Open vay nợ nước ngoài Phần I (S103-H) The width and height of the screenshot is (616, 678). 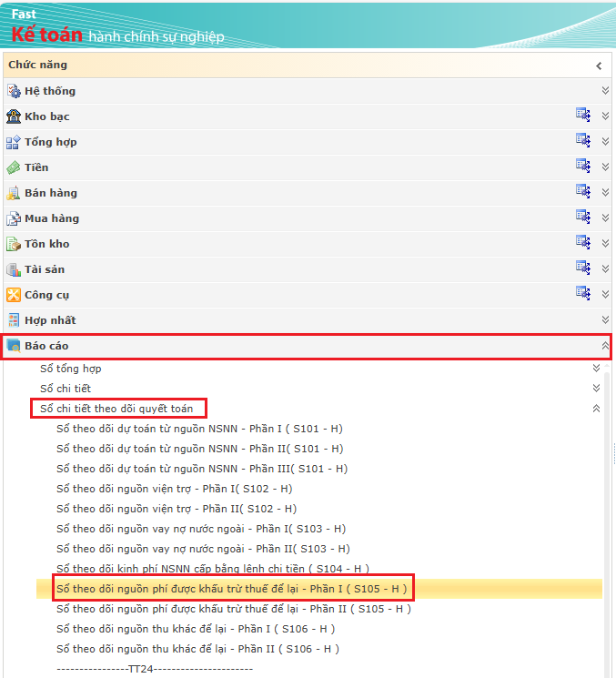pos(201,529)
